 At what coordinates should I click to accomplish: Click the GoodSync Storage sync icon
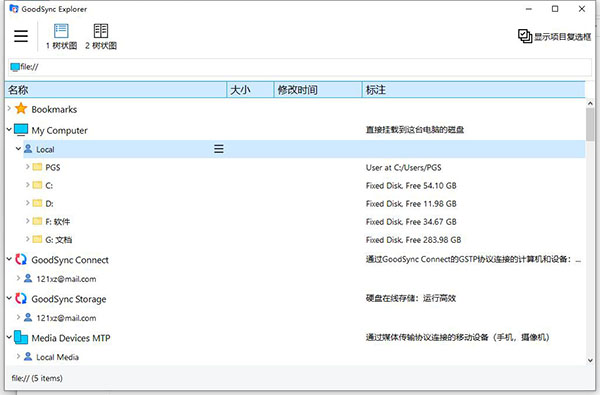tap(21, 298)
